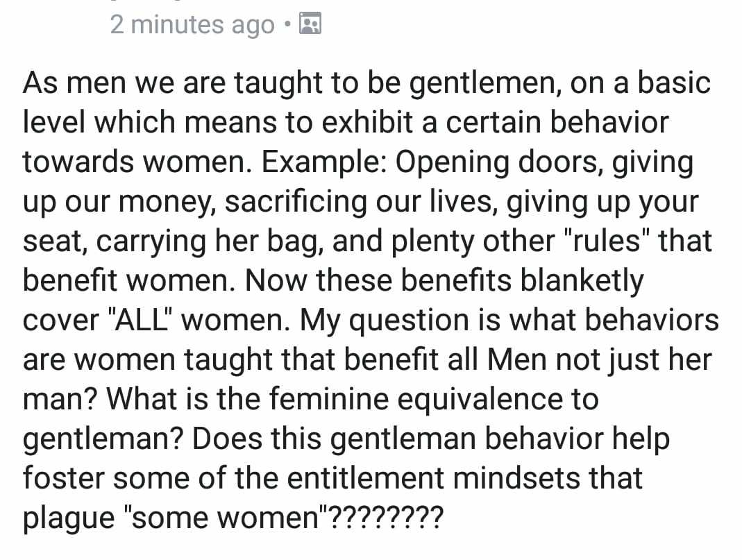Click the quoted phrase "some women"

(x=225, y=518)
